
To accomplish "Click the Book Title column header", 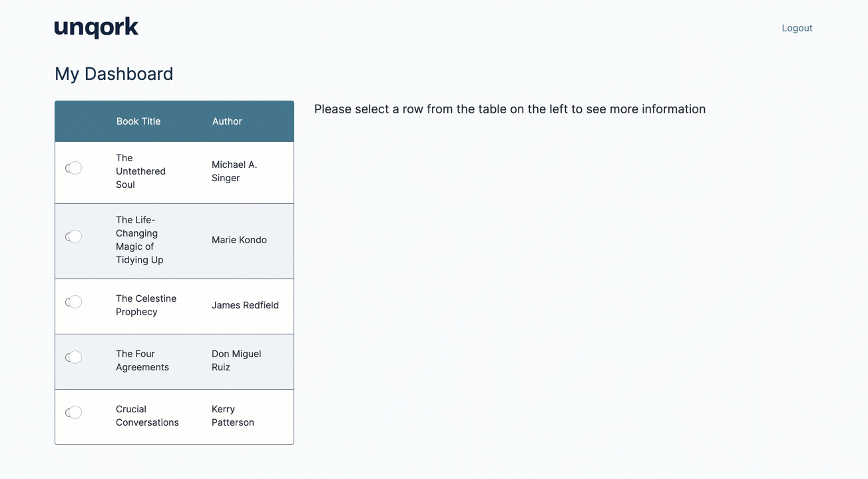I will (138, 121).
